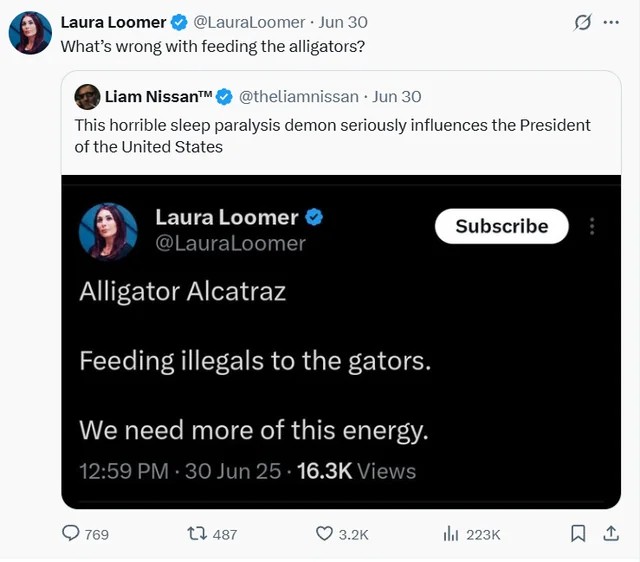Like the tweet with heart icon
The image size is (640, 562).
pos(324,534)
